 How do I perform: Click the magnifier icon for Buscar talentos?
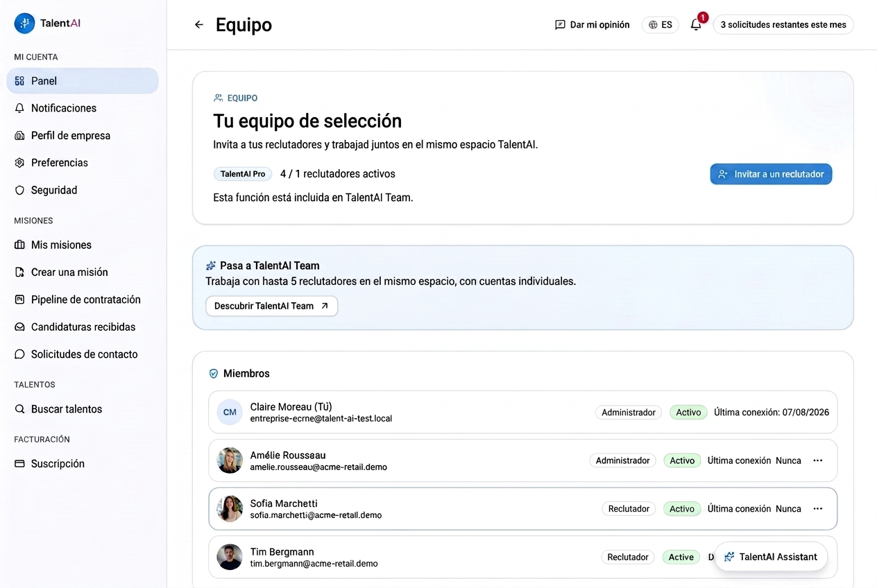pos(19,409)
